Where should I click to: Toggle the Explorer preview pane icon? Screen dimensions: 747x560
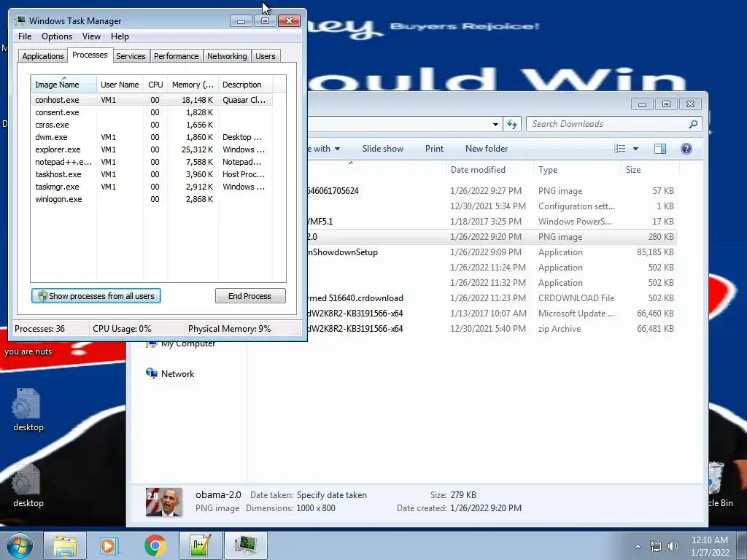659,149
